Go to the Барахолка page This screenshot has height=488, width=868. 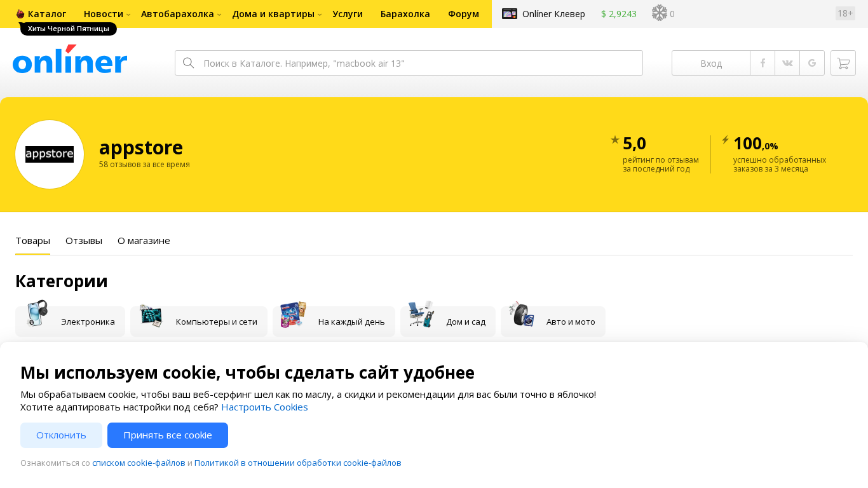[x=405, y=14]
